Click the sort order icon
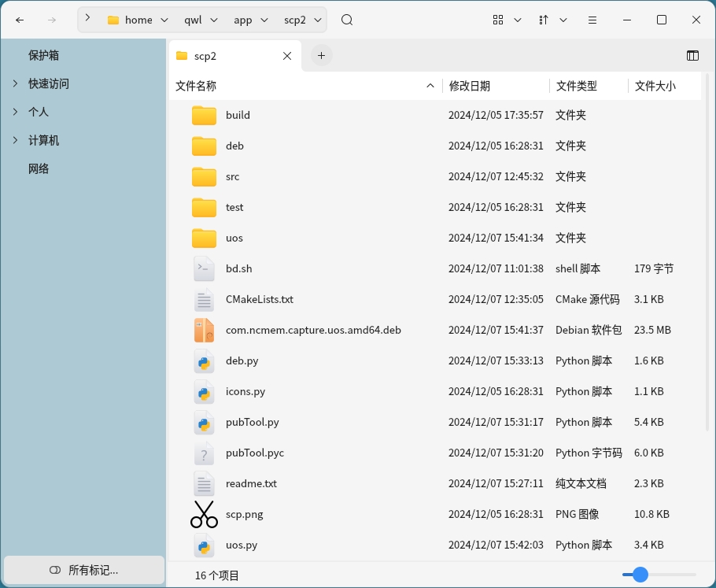The height and width of the screenshot is (588, 716). pos(544,20)
